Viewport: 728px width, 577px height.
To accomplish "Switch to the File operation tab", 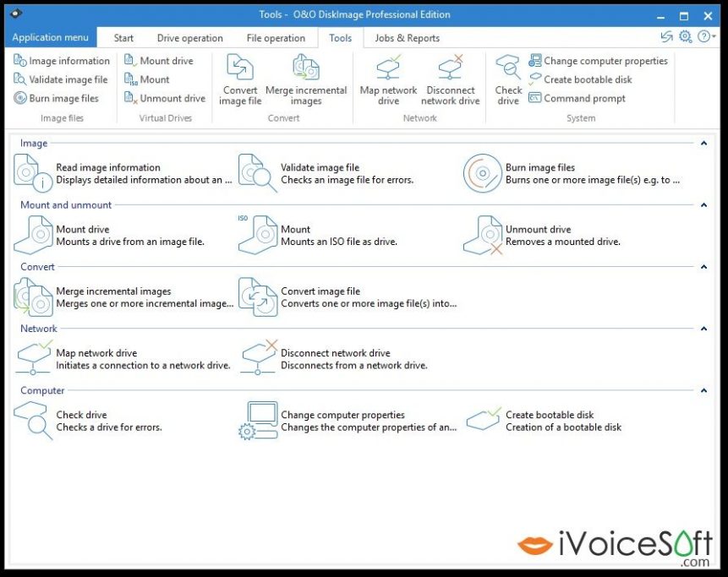I will pos(276,38).
